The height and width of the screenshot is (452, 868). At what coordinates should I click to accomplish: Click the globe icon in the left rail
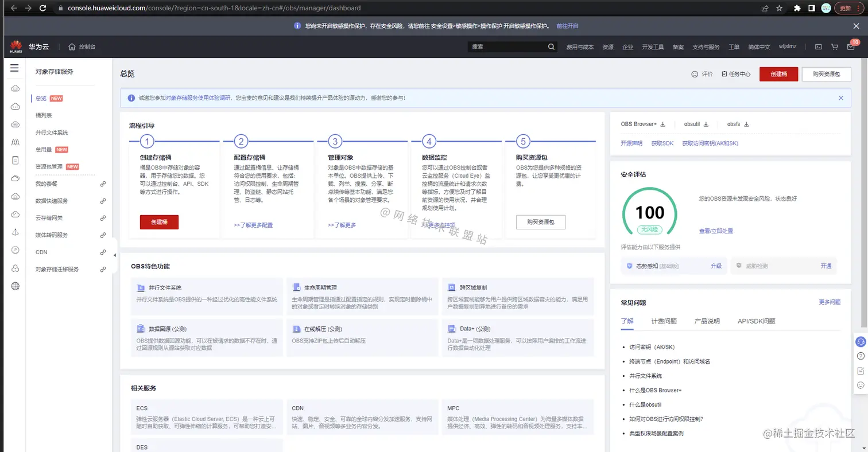(15, 286)
